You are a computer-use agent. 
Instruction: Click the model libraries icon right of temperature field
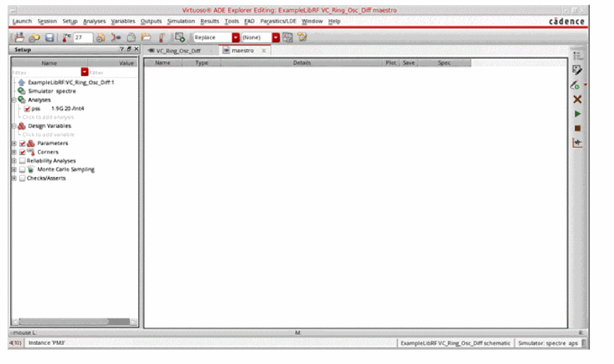tap(101, 37)
